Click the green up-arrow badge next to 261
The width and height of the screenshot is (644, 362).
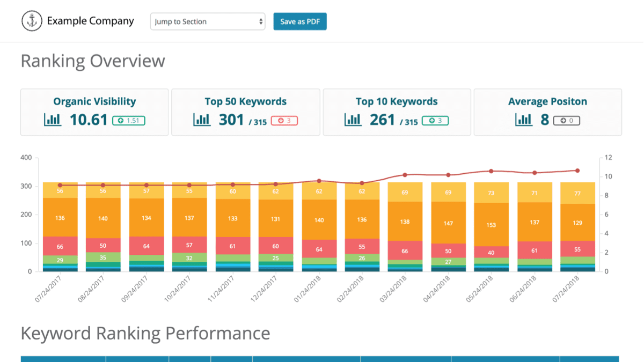click(436, 120)
